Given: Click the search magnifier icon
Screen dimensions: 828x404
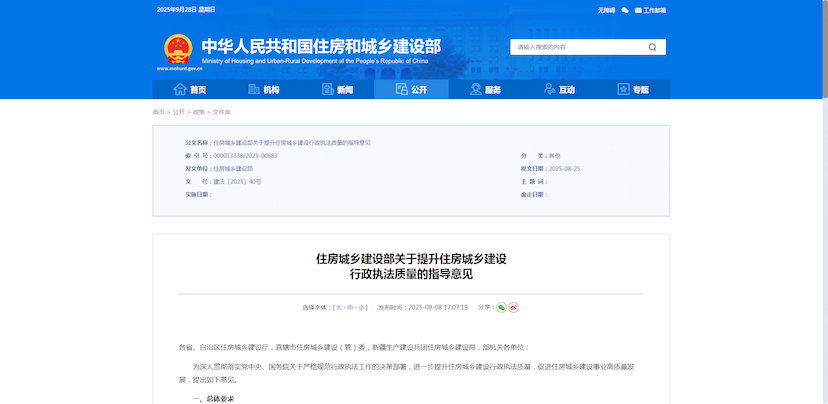Looking at the screenshot, I should [652, 47].
